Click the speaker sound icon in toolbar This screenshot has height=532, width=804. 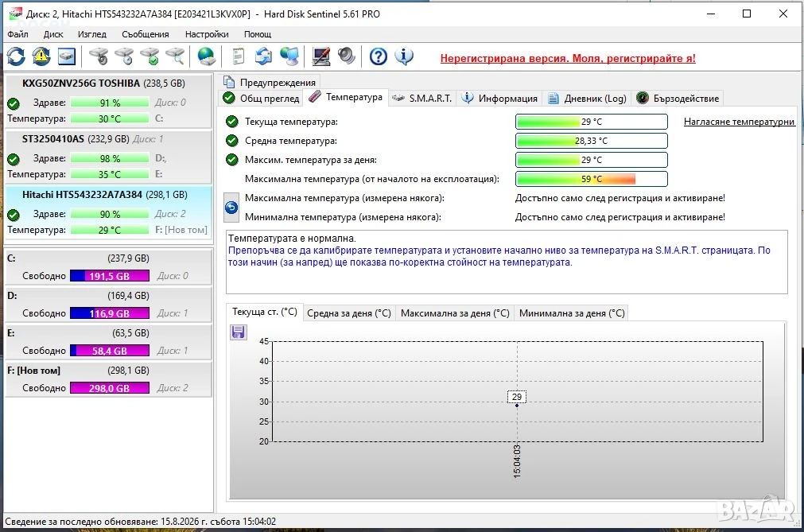[x=346, y=56]
